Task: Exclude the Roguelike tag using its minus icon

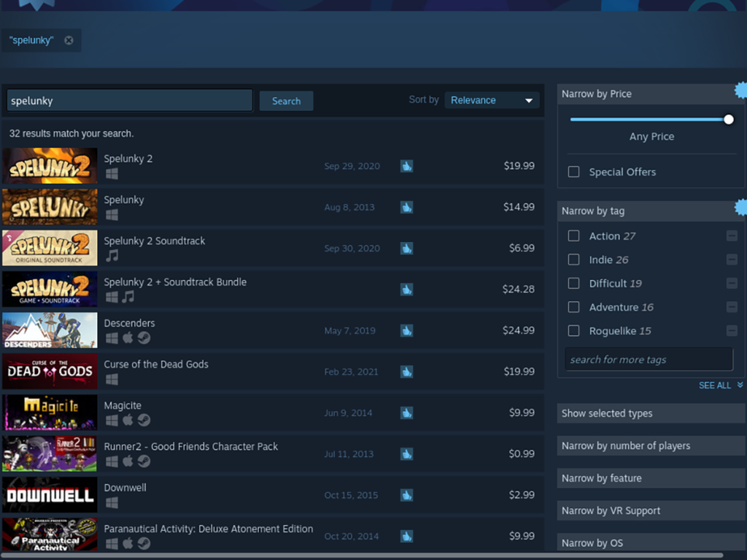Action: [x=731, y=330]
